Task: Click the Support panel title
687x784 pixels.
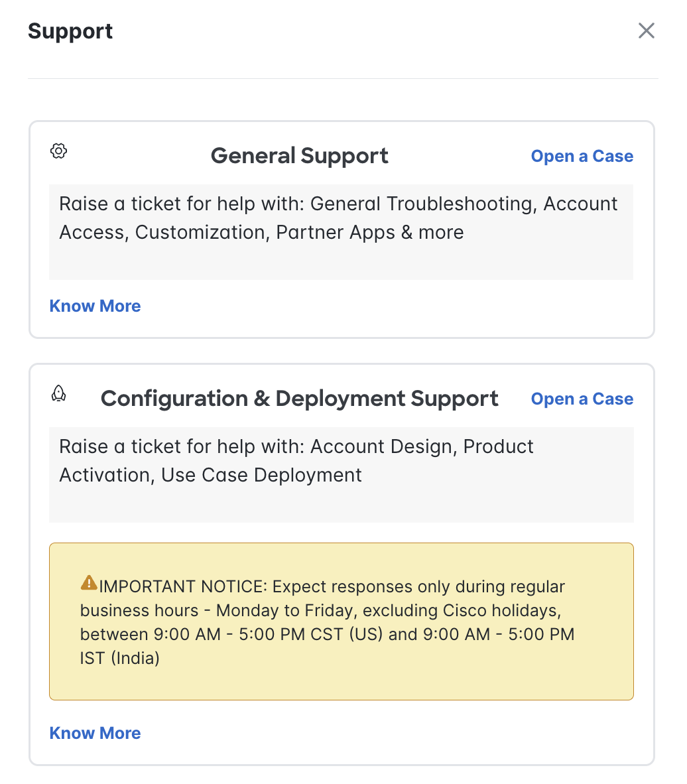Action: point(70,31)
